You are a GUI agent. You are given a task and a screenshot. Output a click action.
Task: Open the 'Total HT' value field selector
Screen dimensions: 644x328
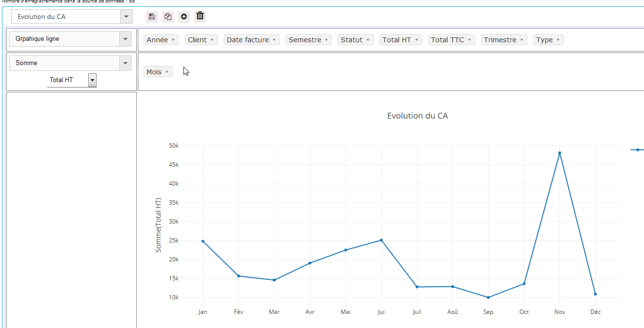tap(92, 80)
